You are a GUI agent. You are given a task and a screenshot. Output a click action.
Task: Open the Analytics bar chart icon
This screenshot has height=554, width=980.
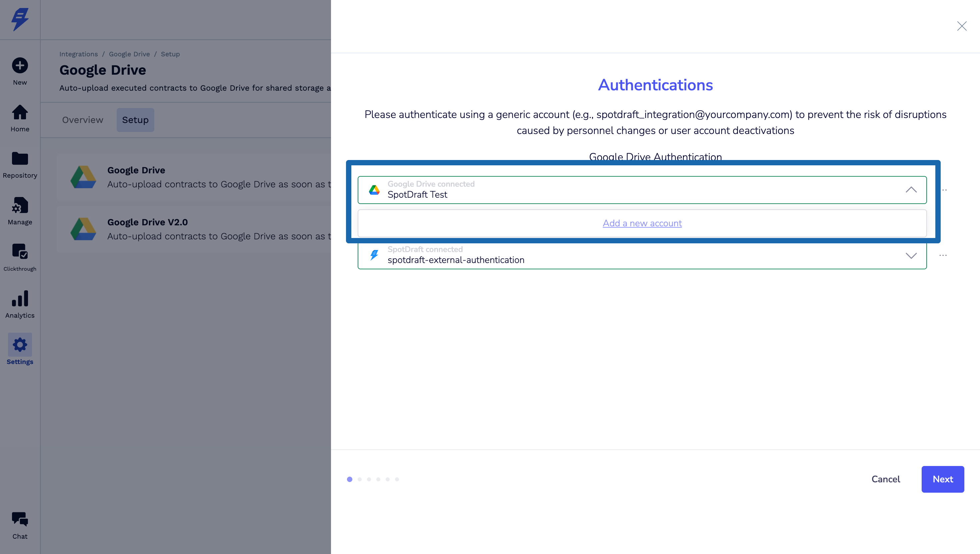click(x=20, y=299)
